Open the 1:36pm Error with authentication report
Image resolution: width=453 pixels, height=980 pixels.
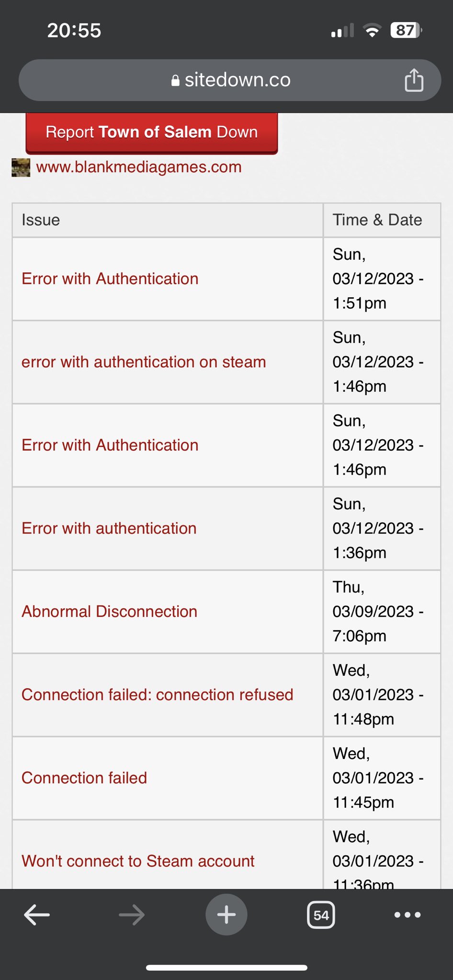pos(109,528)
